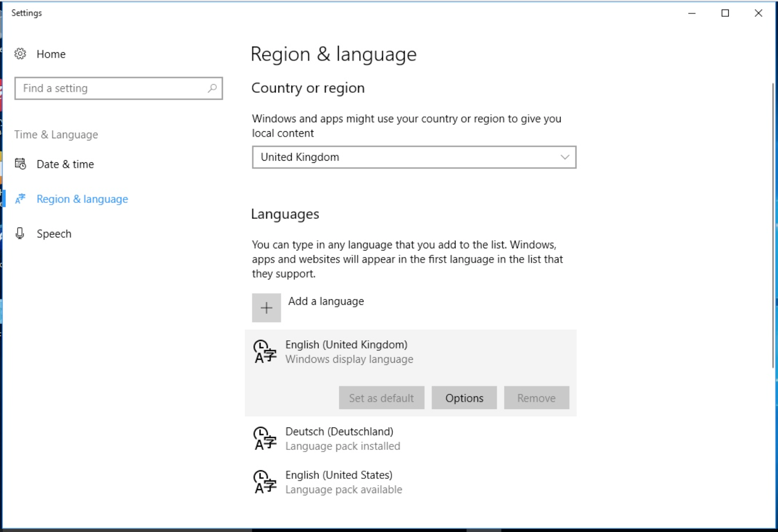
Task: Click the Add a language label
Action: coord(326,301)
